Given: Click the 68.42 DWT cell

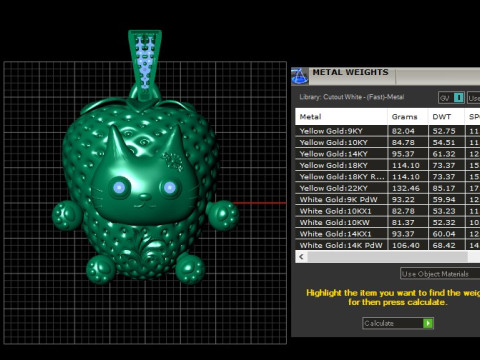Looking at the screenshot, I should (x=446, y=245).
